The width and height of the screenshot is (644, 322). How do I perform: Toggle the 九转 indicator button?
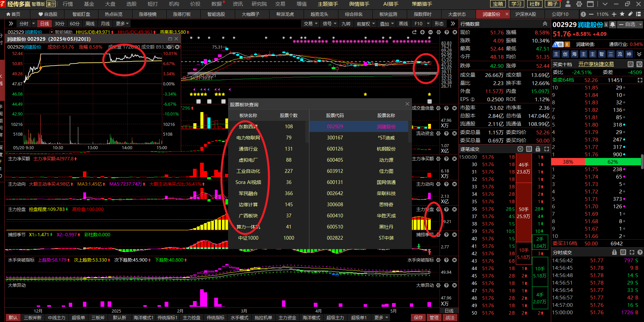point(346,24)
